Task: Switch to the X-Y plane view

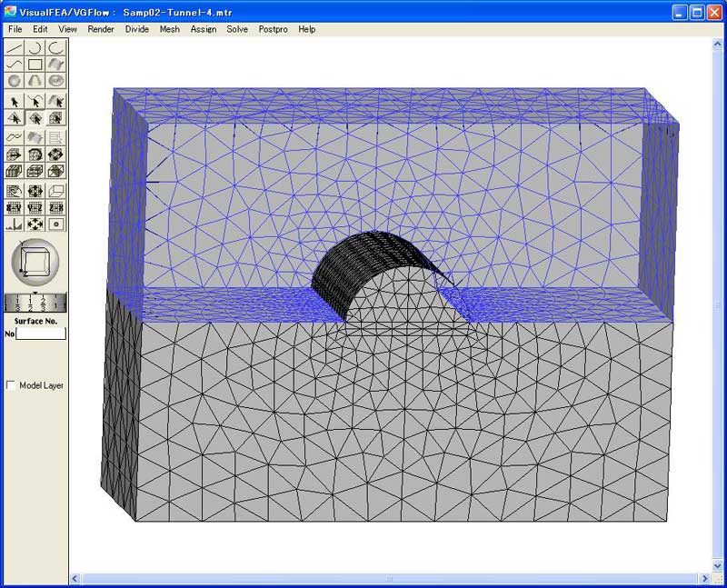Action: pyautogui.click(x=15, y=208)
